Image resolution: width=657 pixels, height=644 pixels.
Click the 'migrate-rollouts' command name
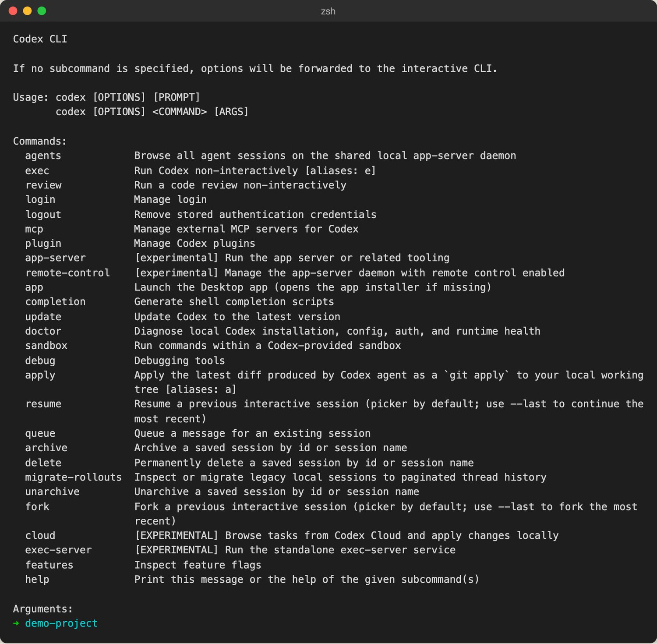[73, 478]
